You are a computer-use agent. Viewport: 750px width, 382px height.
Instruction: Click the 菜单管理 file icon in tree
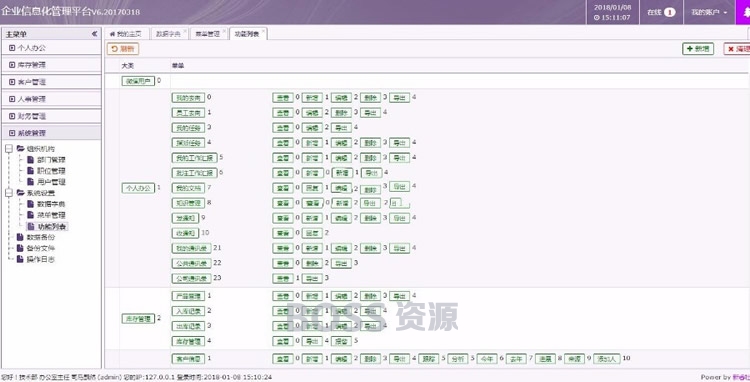click(30, 215)
